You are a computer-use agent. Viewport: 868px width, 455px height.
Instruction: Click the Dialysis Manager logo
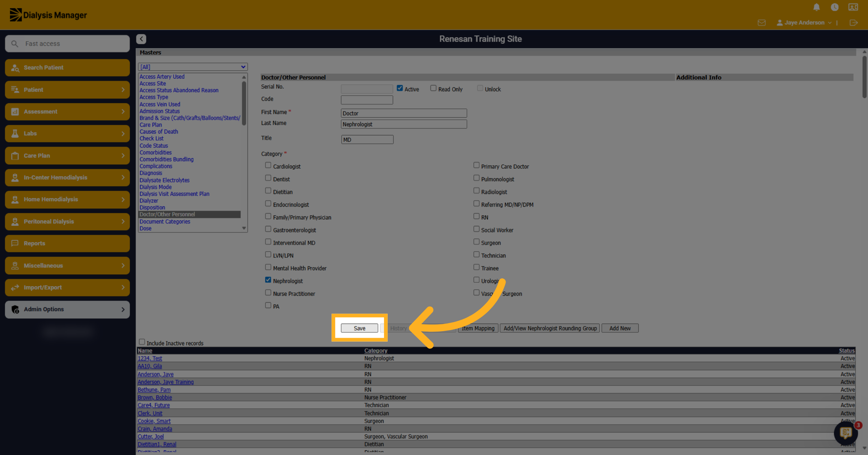point(48,15)
